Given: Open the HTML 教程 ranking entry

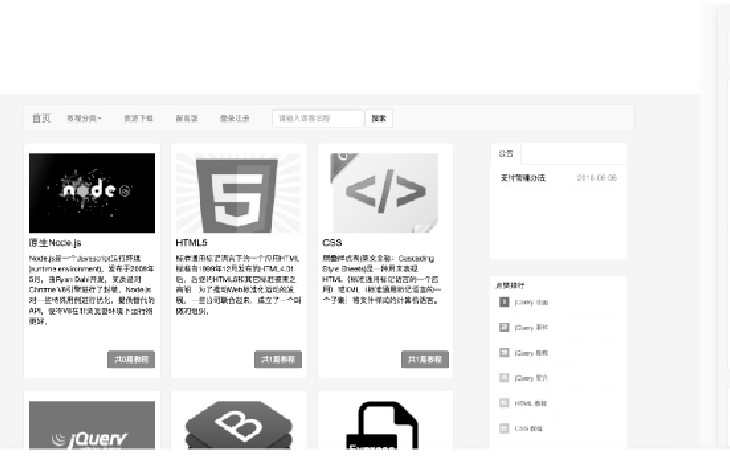Looking at the screenshot, I should [530, 403].
